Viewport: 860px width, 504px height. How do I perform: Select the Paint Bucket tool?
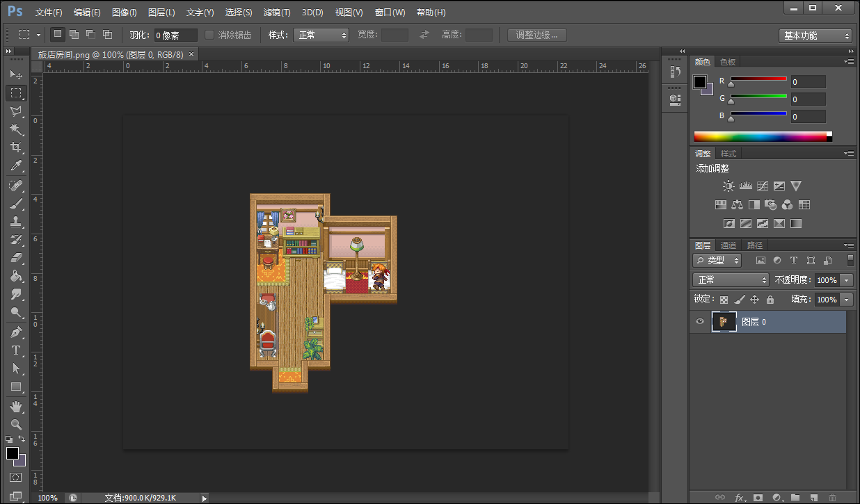tap(16, 276)
